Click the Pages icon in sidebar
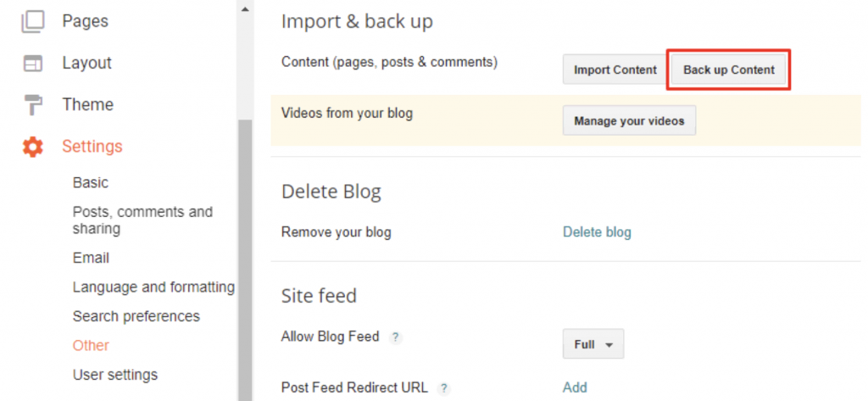The height and width of the screenshot is (401, 868). [32, 21]
